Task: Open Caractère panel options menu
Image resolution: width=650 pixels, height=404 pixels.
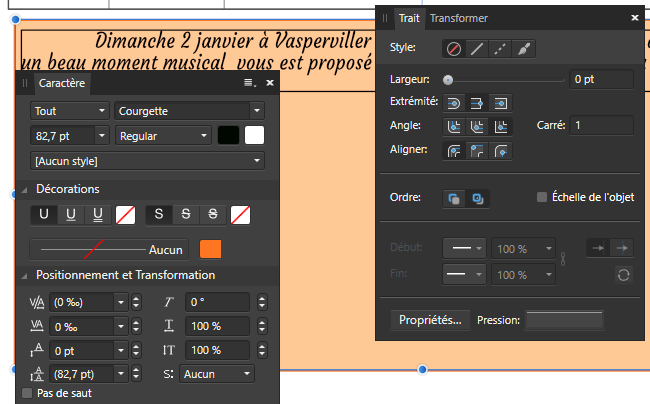Action: (x=250, y=83)
